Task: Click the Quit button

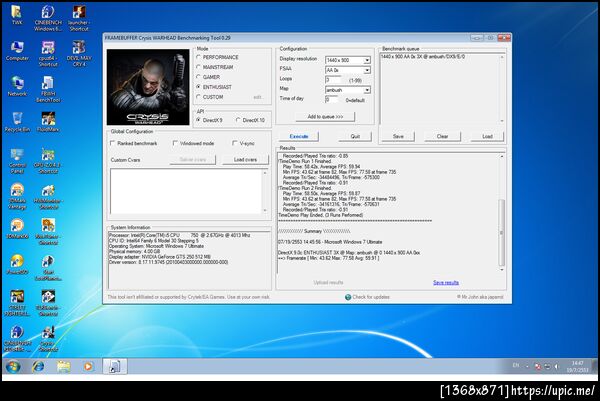Action: click(x=355, y=136)
